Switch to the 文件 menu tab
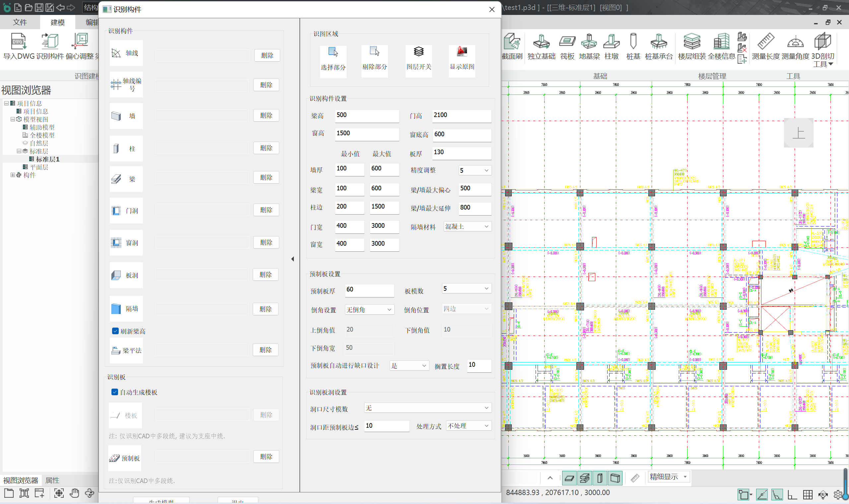The height and width of the screenshot is (504, 849). click(20, 23)
